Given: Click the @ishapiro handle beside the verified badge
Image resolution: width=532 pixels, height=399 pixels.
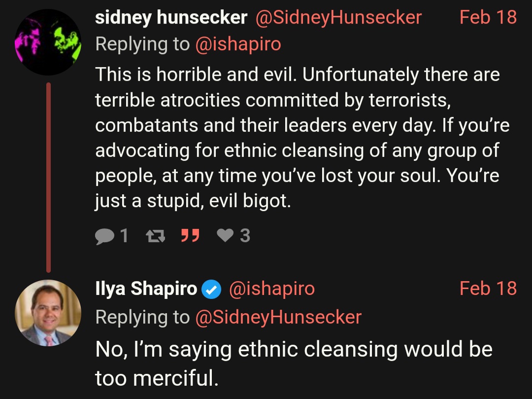Looking at the screenshot, I should (272, 289).
